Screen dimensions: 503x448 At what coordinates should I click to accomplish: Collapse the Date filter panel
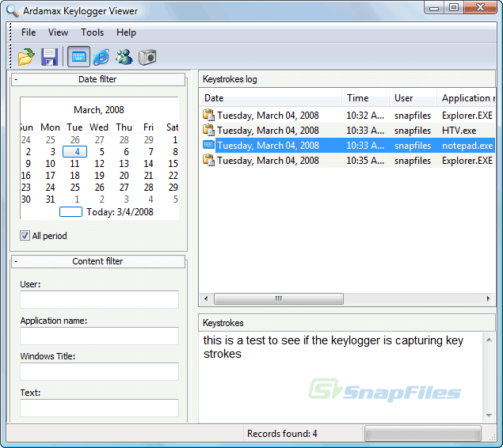tap(16, 79)
